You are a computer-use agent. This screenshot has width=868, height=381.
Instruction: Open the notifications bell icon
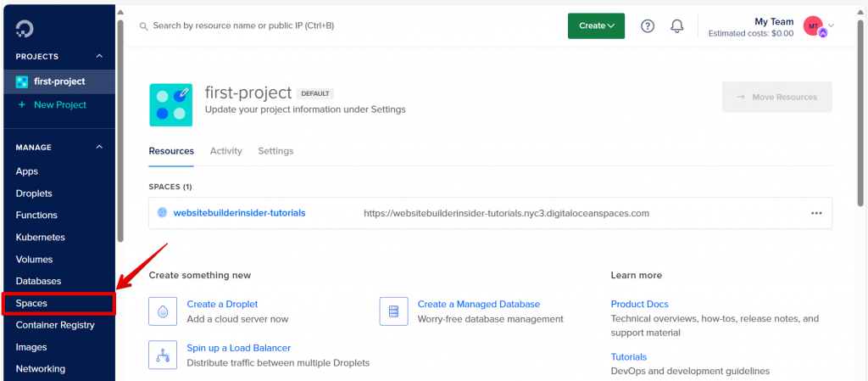[x=676, y=26]
